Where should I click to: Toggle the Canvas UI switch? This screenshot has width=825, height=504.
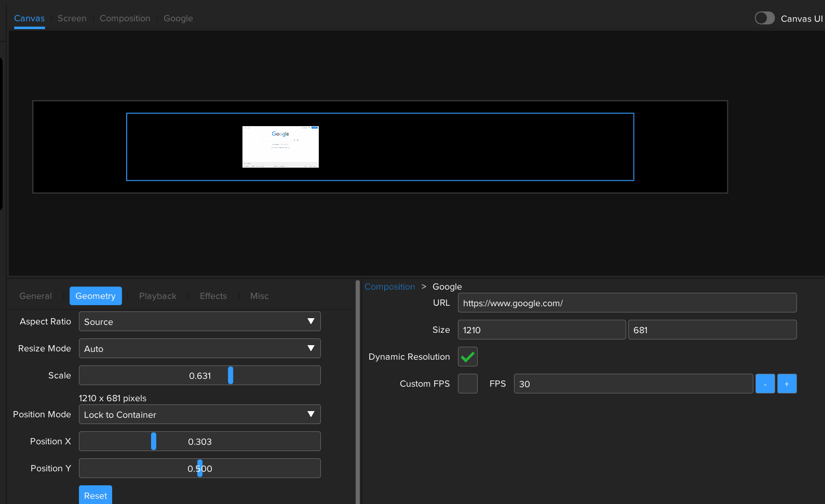[x=764, y=18]
